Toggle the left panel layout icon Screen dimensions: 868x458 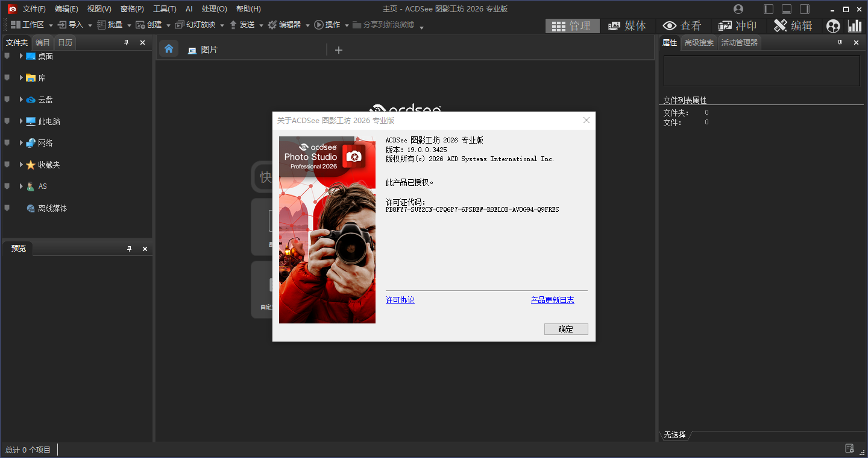click(768, 9)
